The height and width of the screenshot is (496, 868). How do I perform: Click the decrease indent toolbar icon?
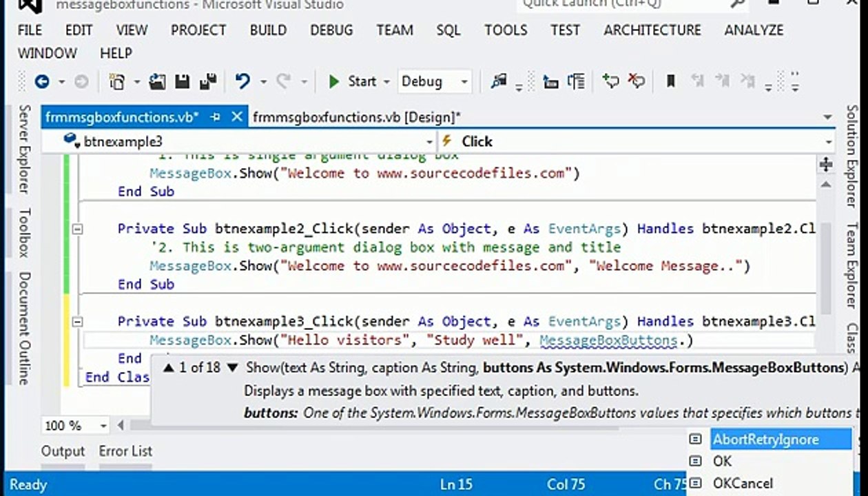pos(550,82)
